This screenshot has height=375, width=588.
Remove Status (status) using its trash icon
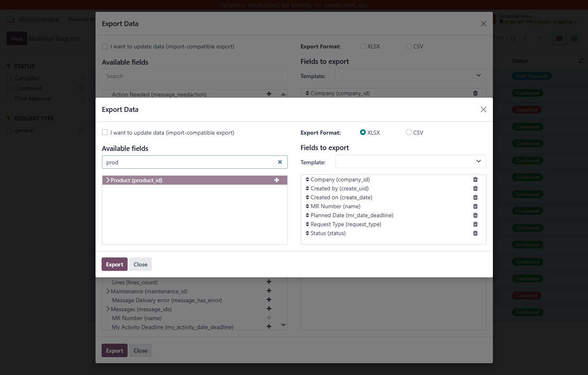tap(475, 233)
